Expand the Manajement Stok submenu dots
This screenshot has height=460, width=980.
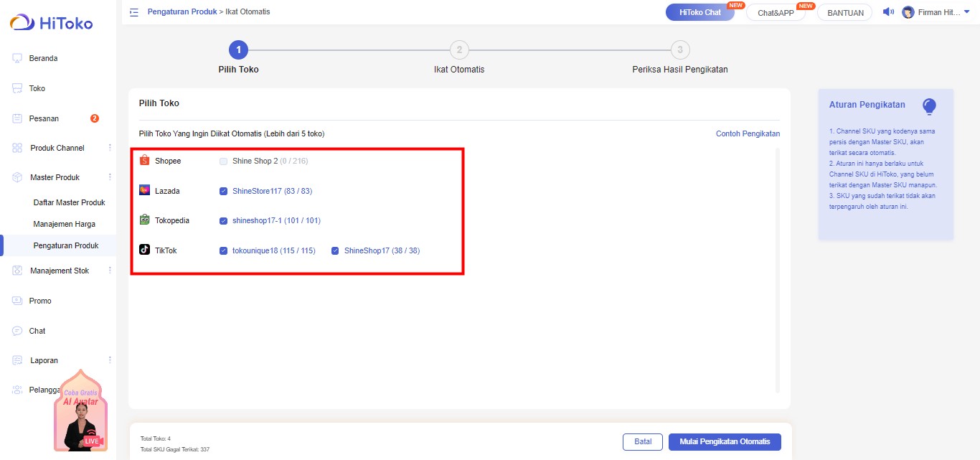110,271
